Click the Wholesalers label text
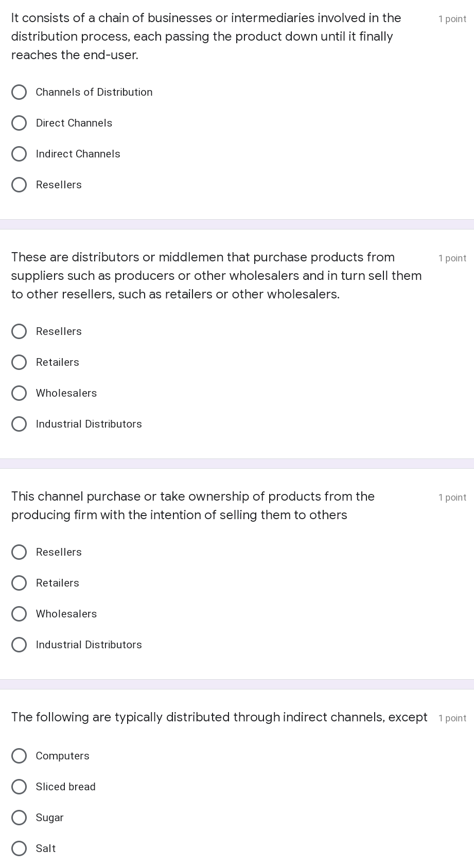474x868 pixels. (x=66, y=393)
